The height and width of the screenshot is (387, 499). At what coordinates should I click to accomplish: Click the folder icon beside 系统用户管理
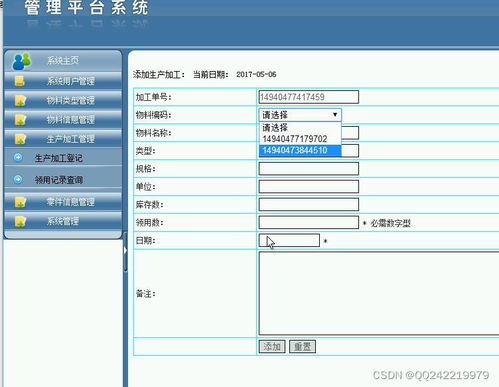point(20,81)
